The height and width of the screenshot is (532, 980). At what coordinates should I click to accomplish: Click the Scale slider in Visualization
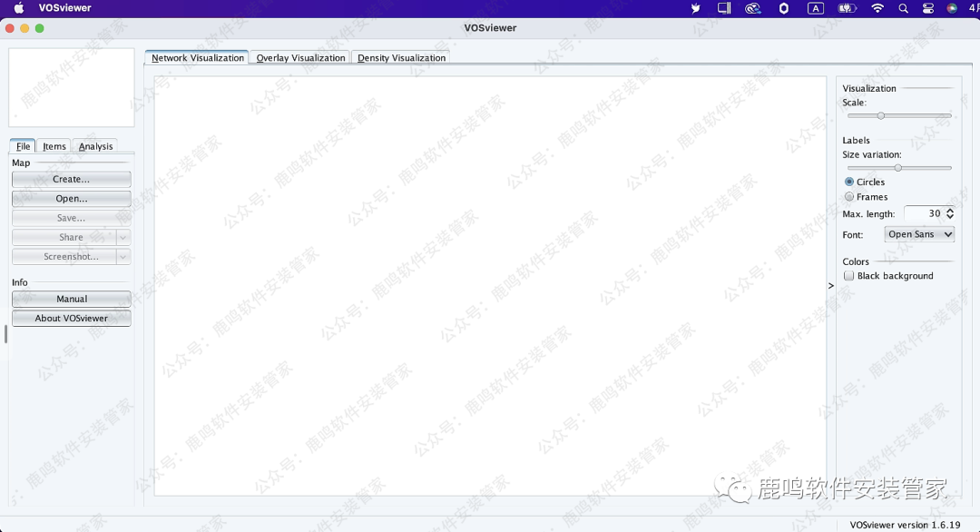coord(881,116)
